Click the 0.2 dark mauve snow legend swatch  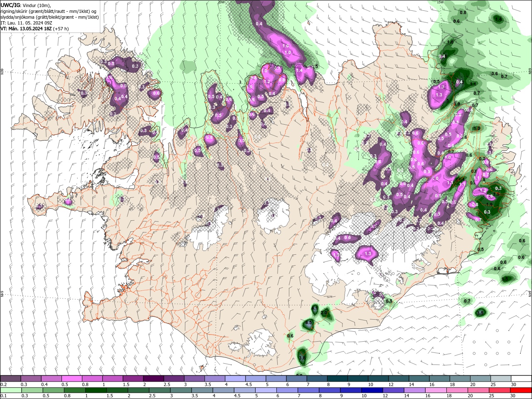pyautogui.click(x=10, y=379)
